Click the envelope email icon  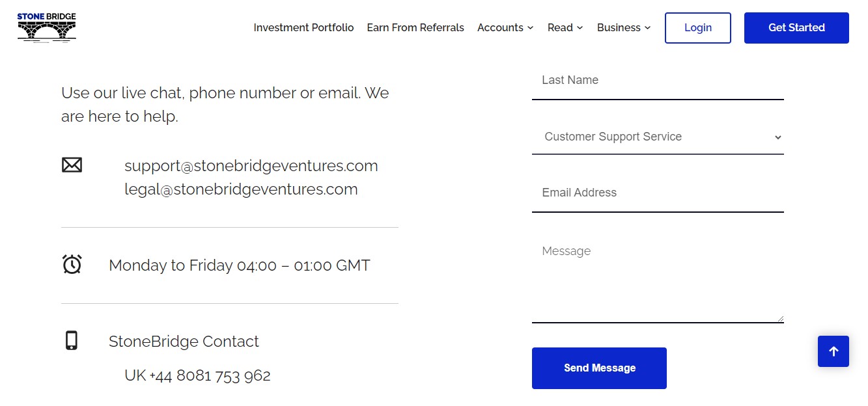point(72,165)
